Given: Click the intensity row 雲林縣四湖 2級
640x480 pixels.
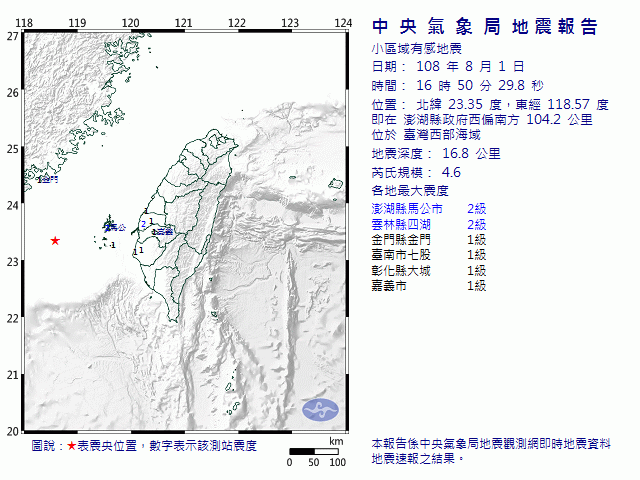Looking at the screenshot, I should (x=429, y=224).
